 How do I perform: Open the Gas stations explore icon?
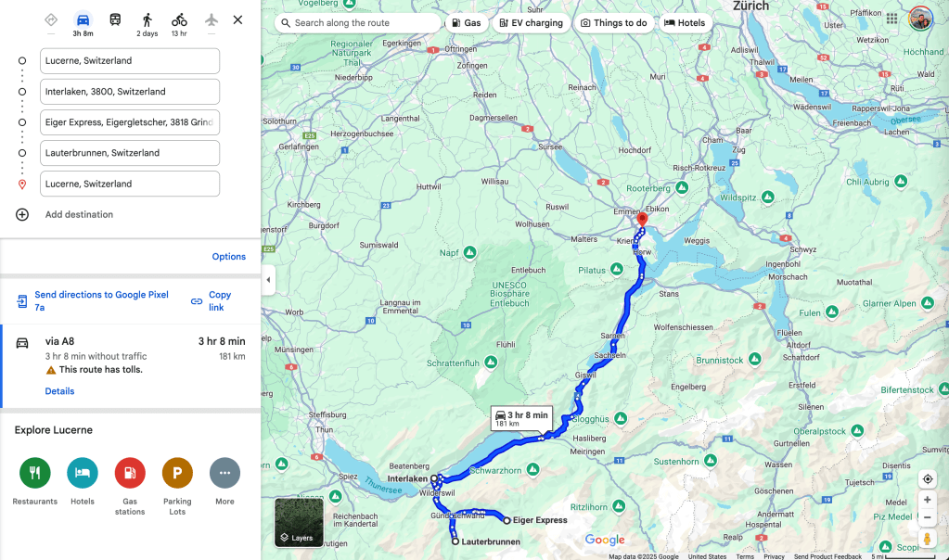(x=130, y=473)
